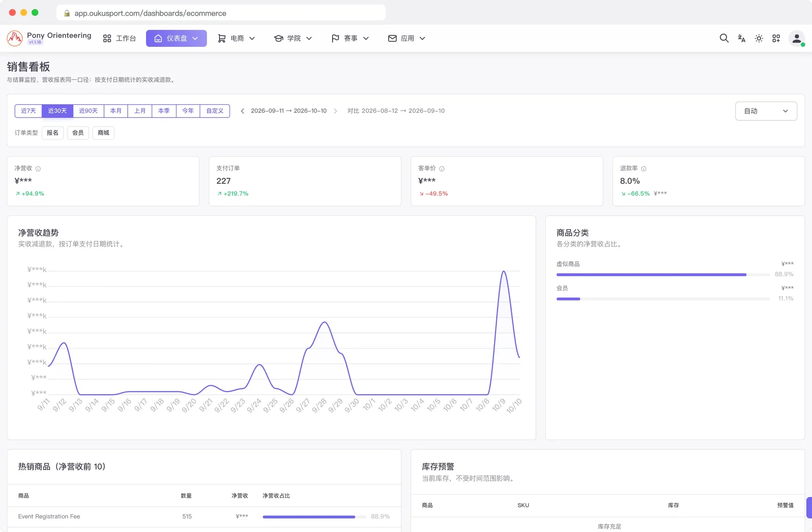The width and height of the screenshot is (812, 532).
Task: Select the 近7天 range option
Action: pos(28,111)
